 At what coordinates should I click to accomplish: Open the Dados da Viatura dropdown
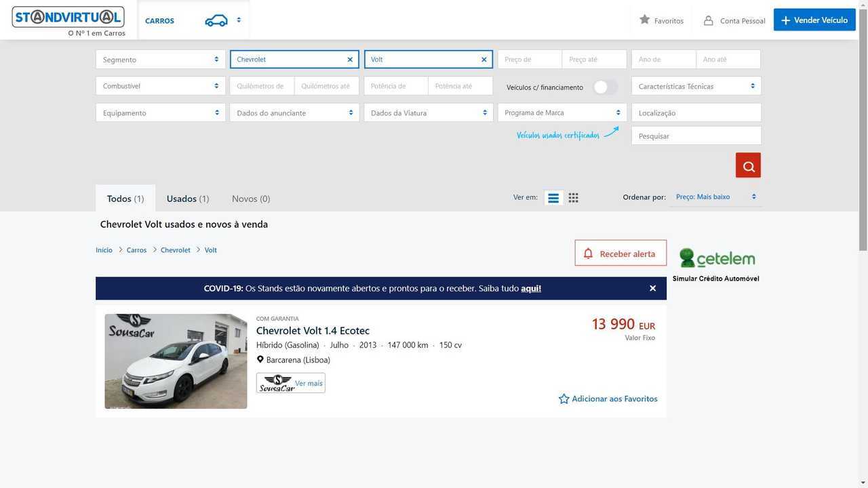(x=429, y=113)
